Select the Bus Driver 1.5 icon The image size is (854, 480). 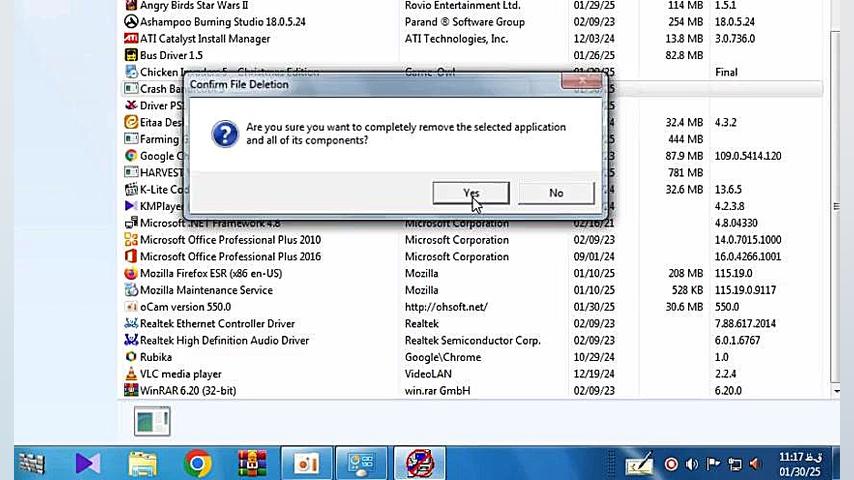(131, 55)
